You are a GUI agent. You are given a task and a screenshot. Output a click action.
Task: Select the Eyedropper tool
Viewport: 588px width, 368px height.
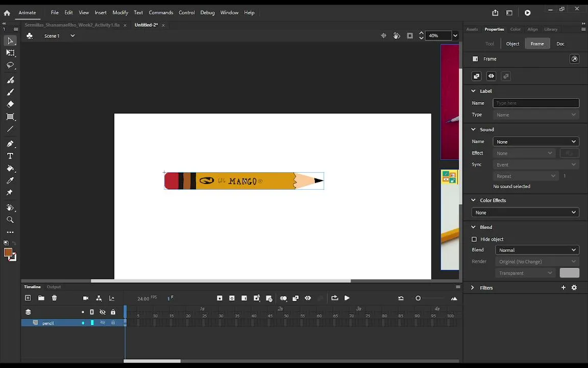[10, 180]
